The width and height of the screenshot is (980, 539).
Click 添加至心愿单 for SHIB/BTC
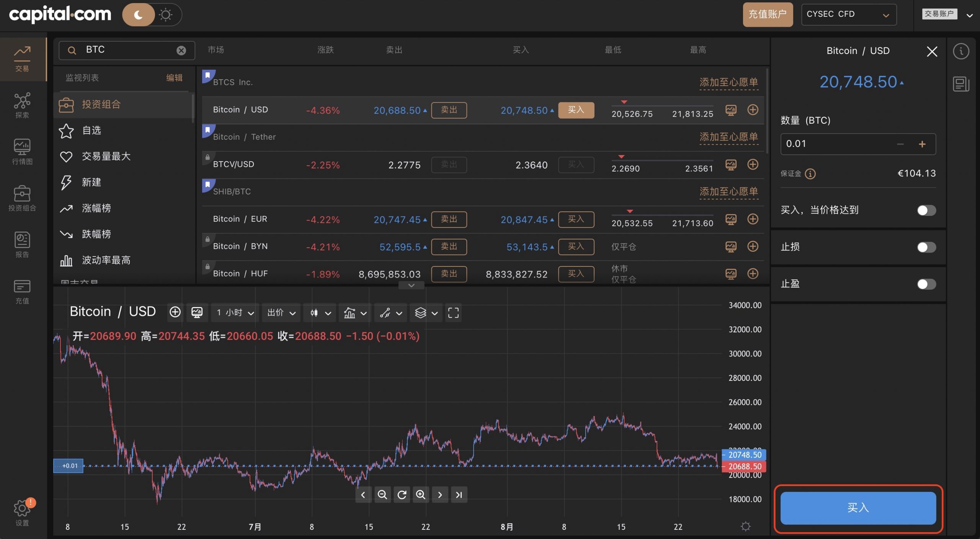729,191
